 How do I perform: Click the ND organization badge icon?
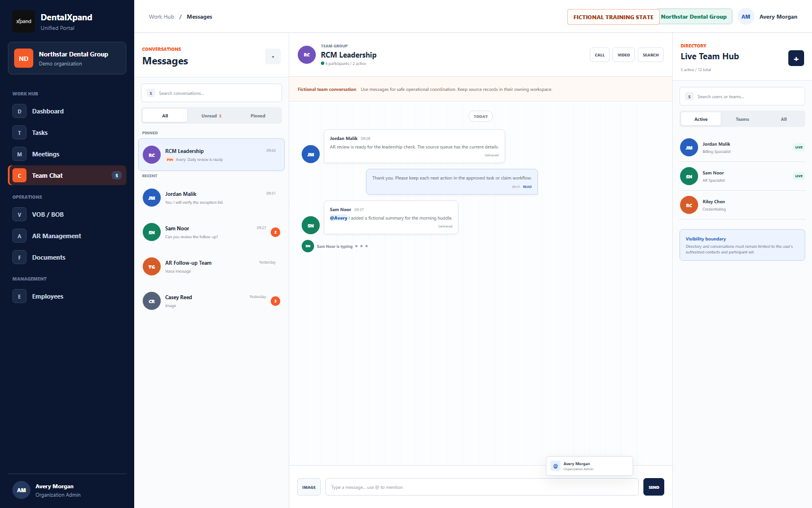tap(24, 58)
